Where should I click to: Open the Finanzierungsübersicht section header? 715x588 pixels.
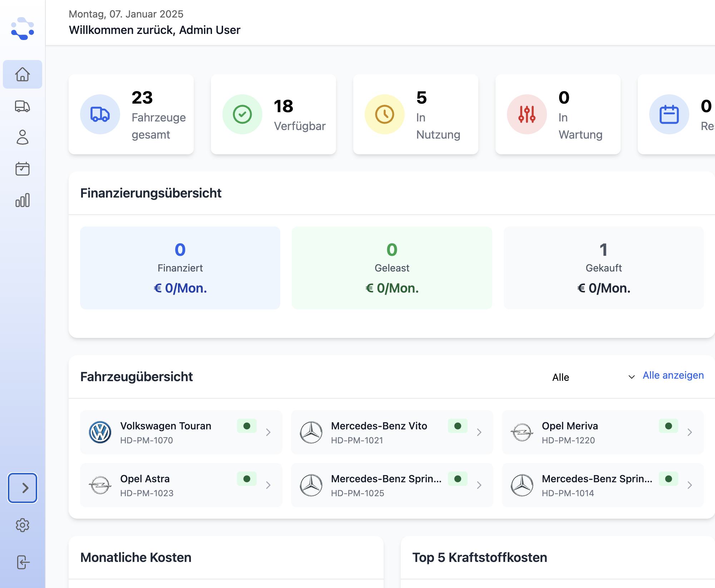coord(151,193)
